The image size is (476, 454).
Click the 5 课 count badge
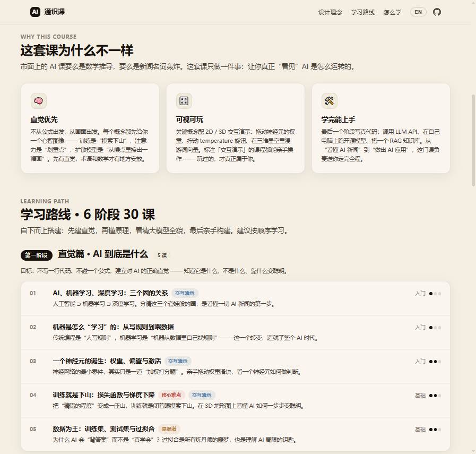coord(162,255)
